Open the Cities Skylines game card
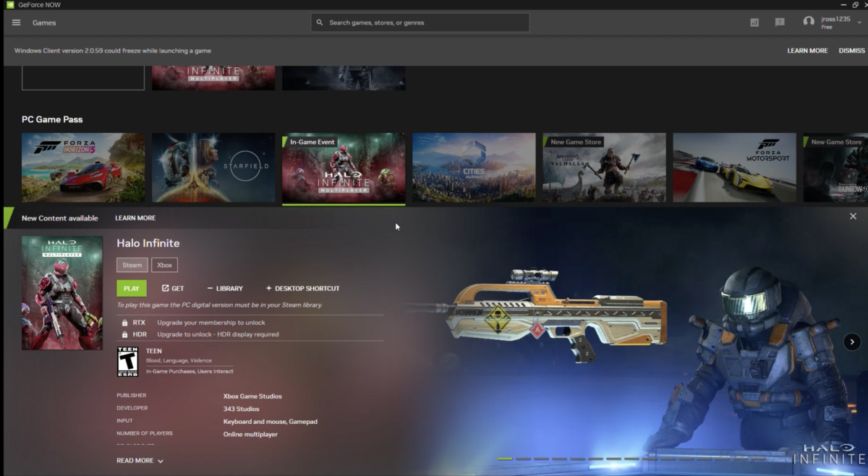Image resolution: width=868 pixels, height=476 pixels. (474, 167)
